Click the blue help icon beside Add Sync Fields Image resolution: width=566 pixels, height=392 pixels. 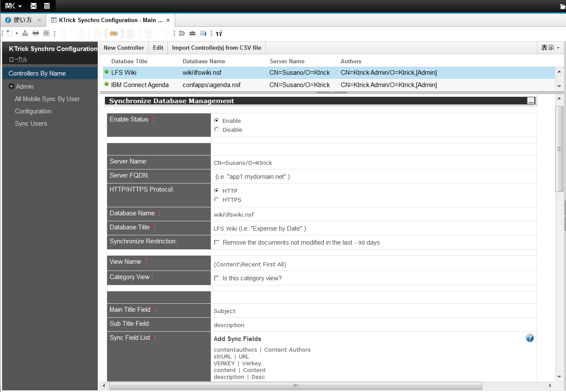point(529,338)
